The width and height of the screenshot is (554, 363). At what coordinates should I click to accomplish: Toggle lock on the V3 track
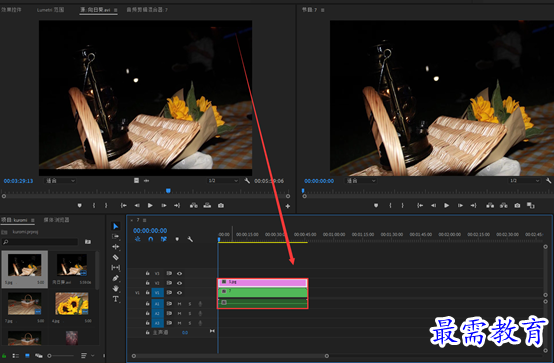[x=147, y=273]
